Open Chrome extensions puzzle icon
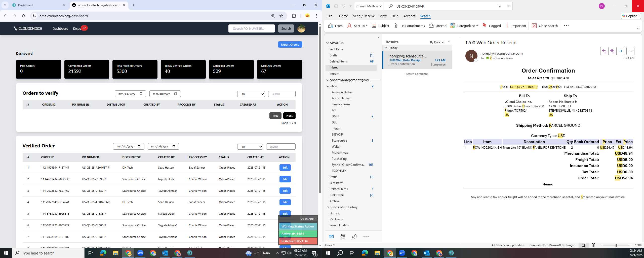Screen dimensions: 644x258 point(294,16)
